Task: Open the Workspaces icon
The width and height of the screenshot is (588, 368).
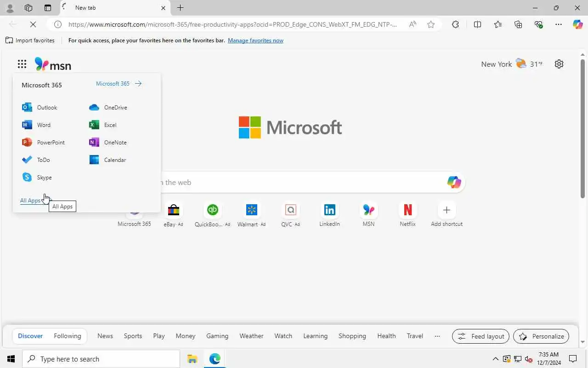Action: pos(28,8)
